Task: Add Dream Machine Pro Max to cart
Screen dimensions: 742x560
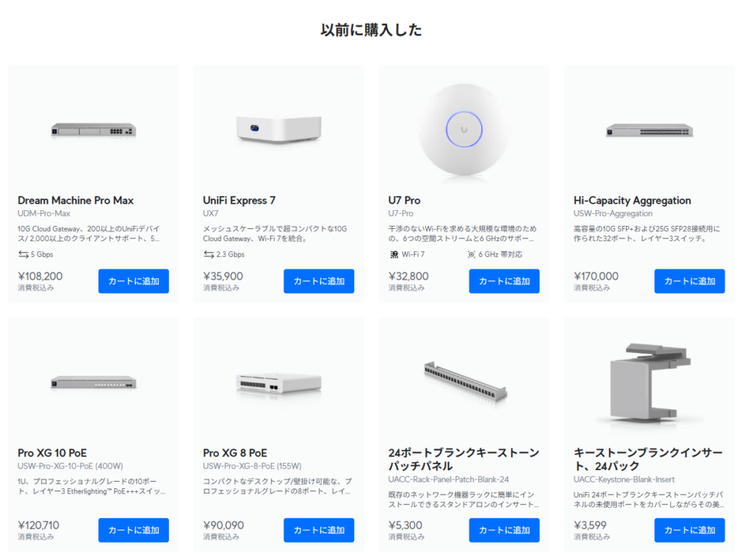Action: pyautogui.click(x=133, y=281)
